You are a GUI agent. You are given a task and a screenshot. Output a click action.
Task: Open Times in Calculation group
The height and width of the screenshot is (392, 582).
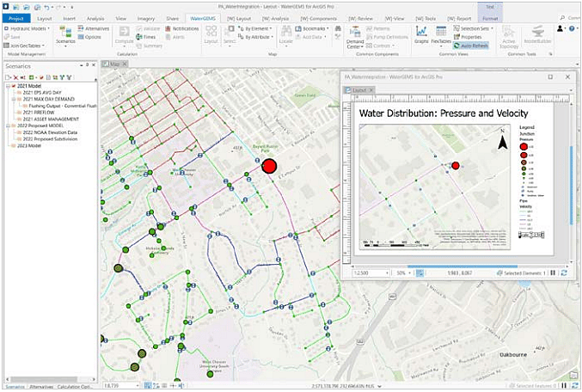click(x=146, y=37)
